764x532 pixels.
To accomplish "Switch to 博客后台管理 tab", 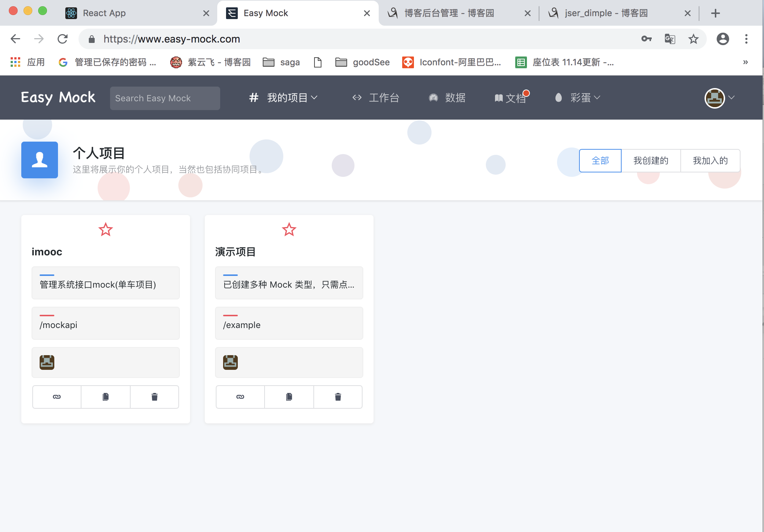I will point(449,13).
